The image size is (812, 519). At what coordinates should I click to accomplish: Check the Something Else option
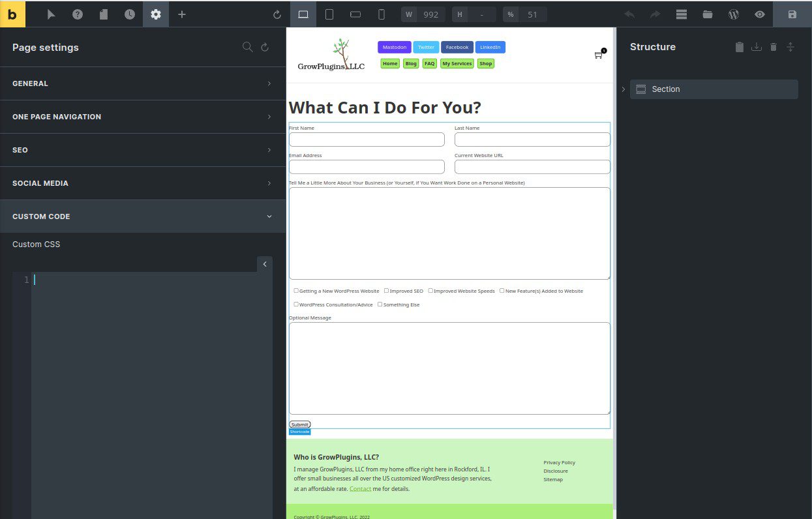click(380, 304)
